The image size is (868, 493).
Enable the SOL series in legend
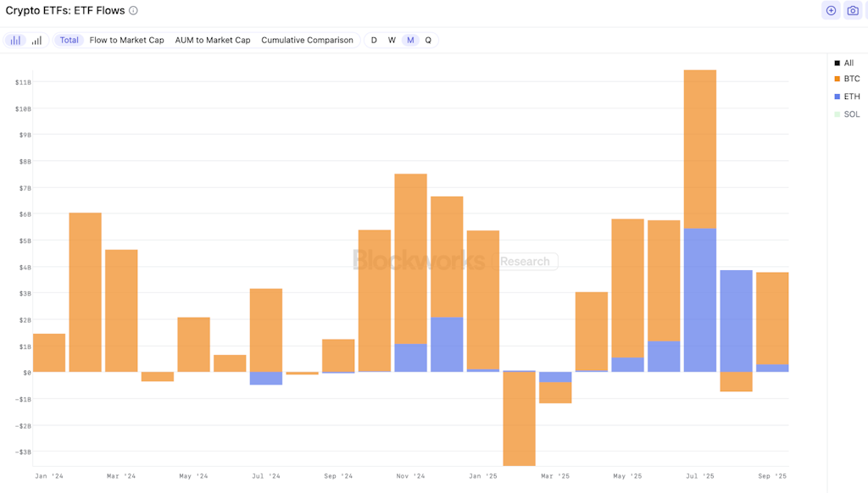(851, 114)
